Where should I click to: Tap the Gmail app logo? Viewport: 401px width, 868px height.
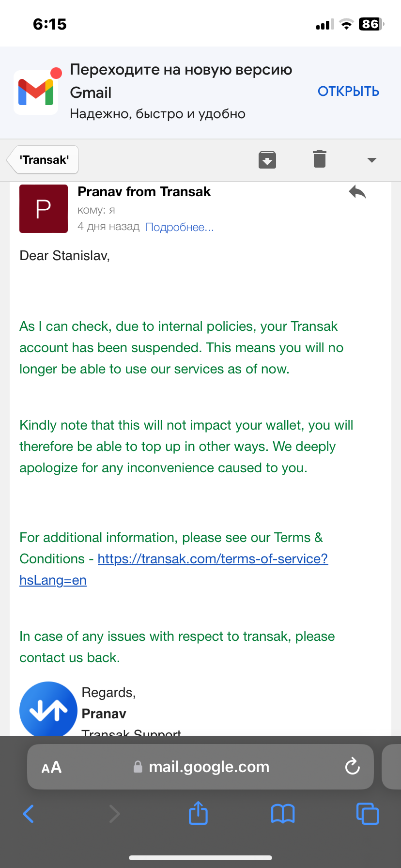[36, 92]
